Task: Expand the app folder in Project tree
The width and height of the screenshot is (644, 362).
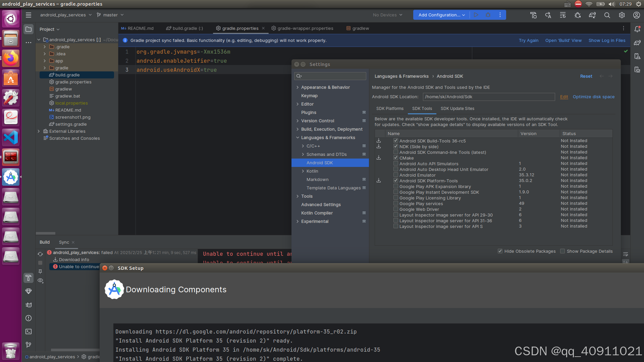Action: 45,61
